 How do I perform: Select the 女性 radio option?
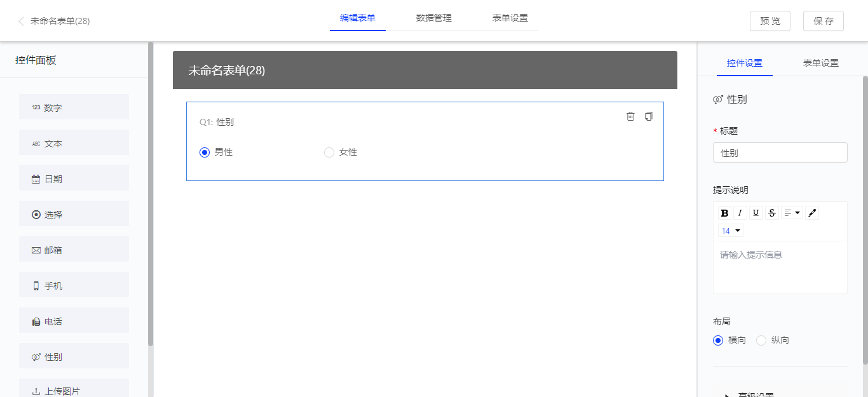pos(329,152)
